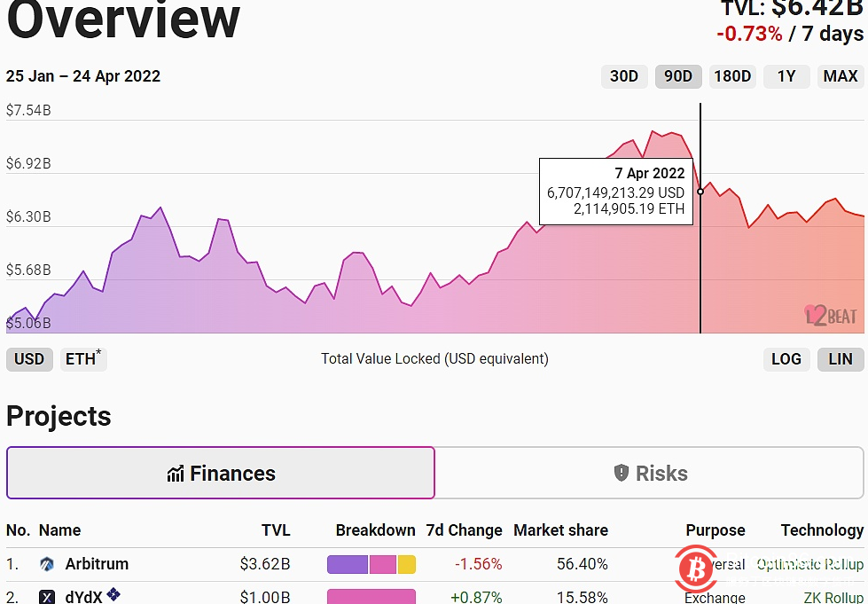Switch to the Risks tab
Image resolution: width=868 pixels, height=604 pixels.
(x=651, y=473)
